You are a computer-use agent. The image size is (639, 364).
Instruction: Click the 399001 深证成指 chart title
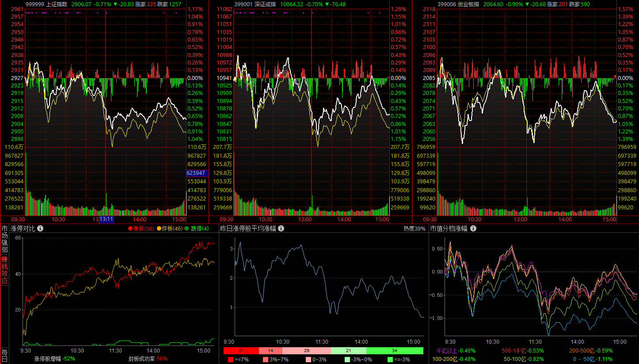click(255, 4)
